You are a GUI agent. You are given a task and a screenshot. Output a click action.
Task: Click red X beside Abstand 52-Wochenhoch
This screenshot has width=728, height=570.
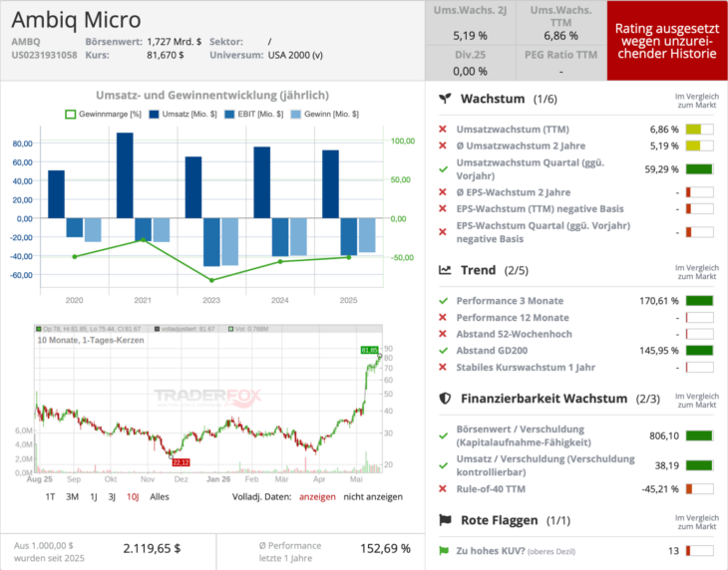pos(443,334)
